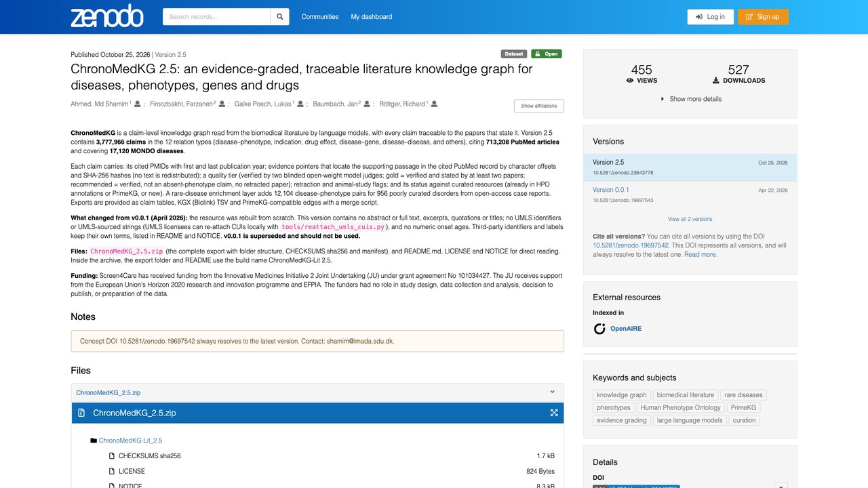Click the Human Phenotype Ontology keyword tag
This screenshot has height=488, width=868.
681,408
